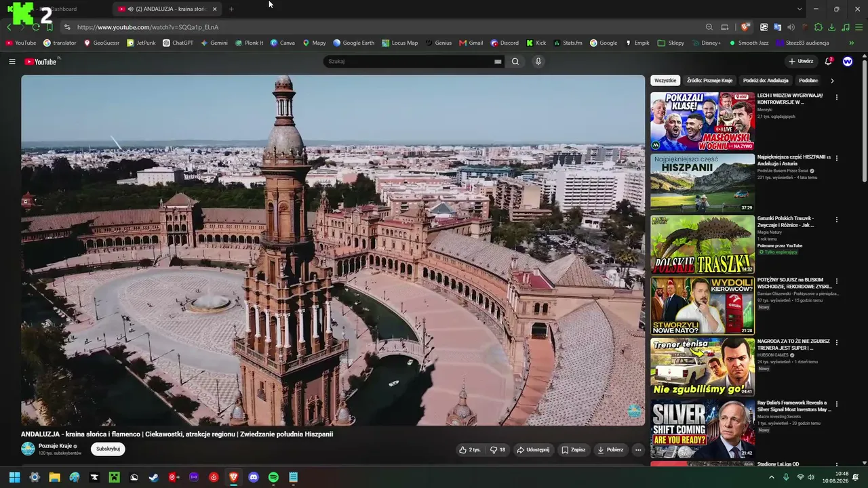Open the ChatGPT bookmark
Image resolution: width=868 pixels, height=488 pixels.
(178, 43)
